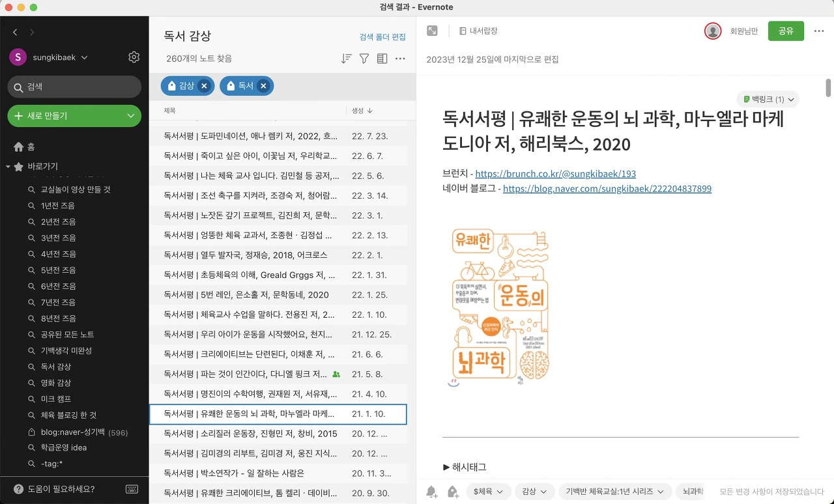The width and height of the screenshot is (834, 504).
Task: Expand the note to full screen
Action: coord(432,31)
